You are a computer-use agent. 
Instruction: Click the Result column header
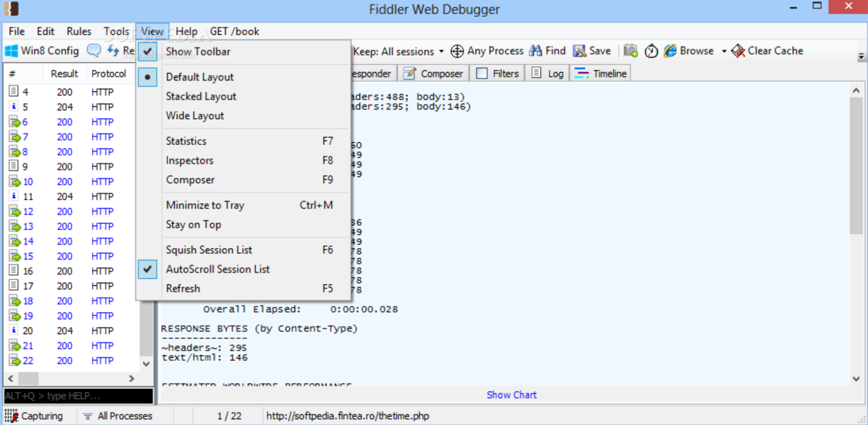(x=64, y=74)
